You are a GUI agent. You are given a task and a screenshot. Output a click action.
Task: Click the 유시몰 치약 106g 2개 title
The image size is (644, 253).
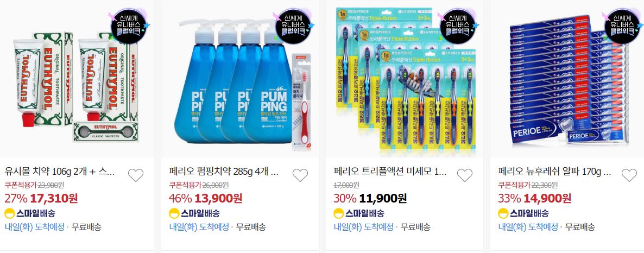60,171
